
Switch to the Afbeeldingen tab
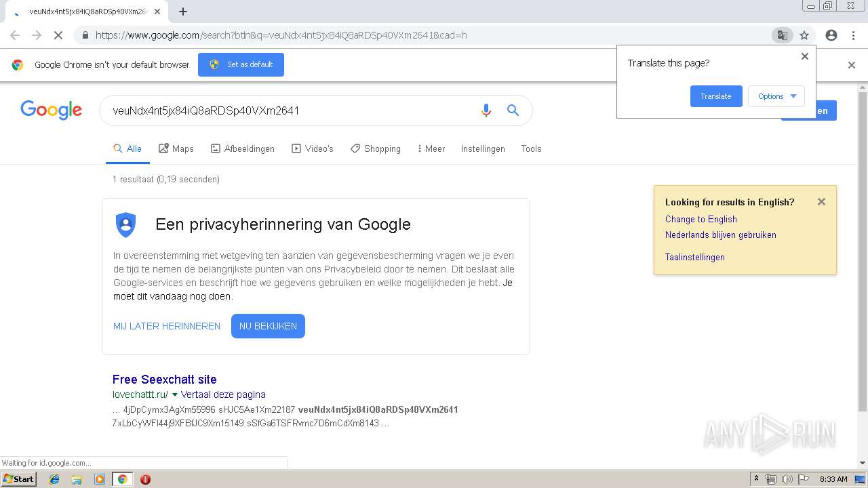pos(243,148)
